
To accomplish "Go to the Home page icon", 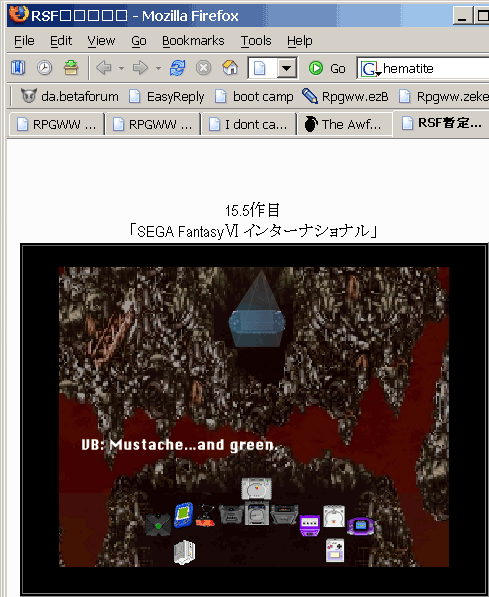I will pos(230,68).
